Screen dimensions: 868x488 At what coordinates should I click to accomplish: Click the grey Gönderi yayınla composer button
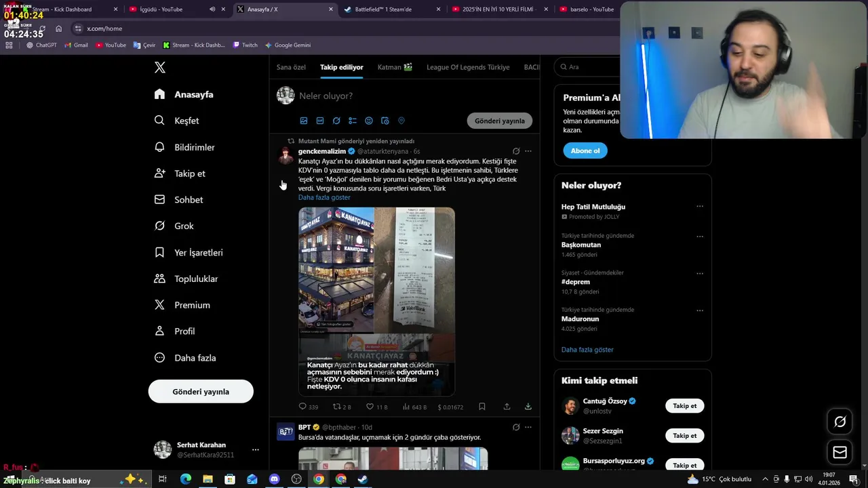[x=500, y=121]
